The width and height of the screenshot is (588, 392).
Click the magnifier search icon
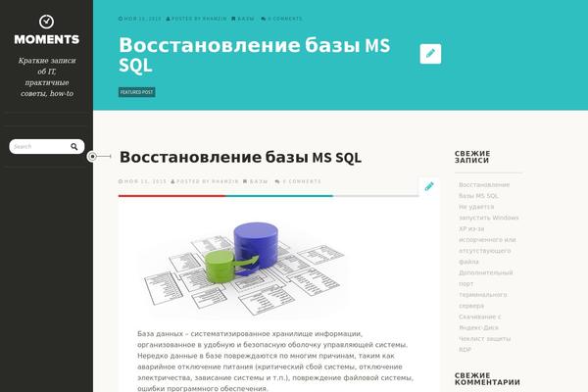(74, 147)
